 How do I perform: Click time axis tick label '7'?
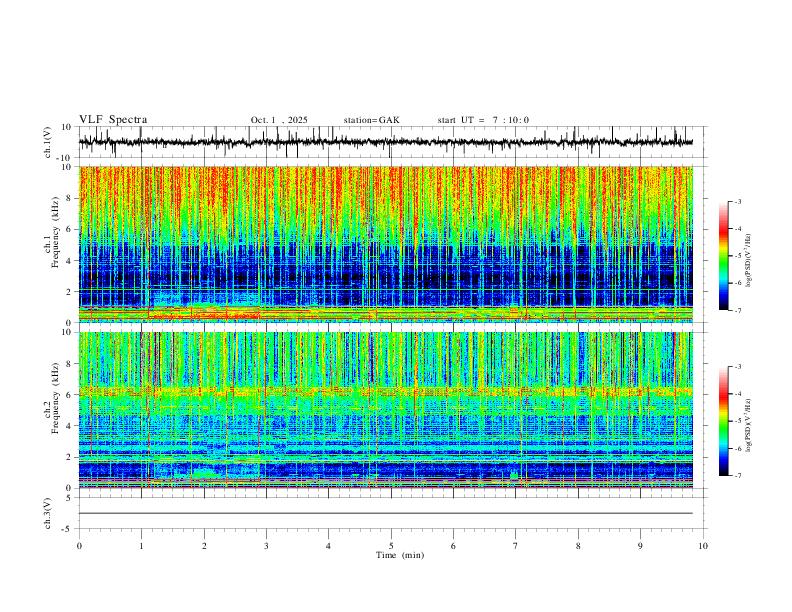[516, 546]
